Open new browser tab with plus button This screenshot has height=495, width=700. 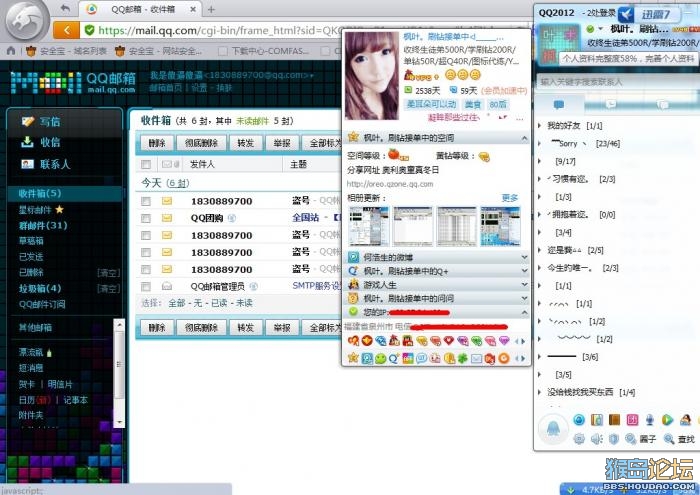(211, 9)
